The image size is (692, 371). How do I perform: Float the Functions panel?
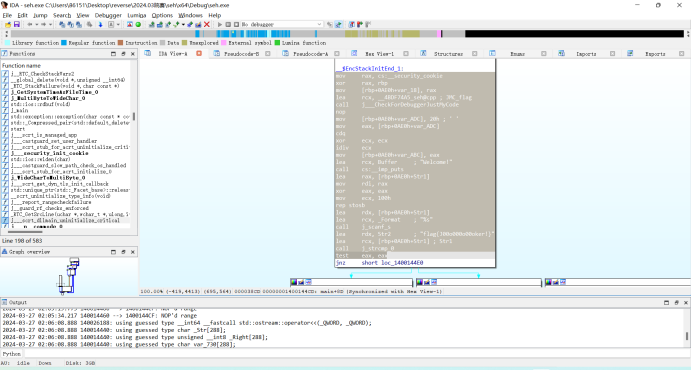(123, 54)
